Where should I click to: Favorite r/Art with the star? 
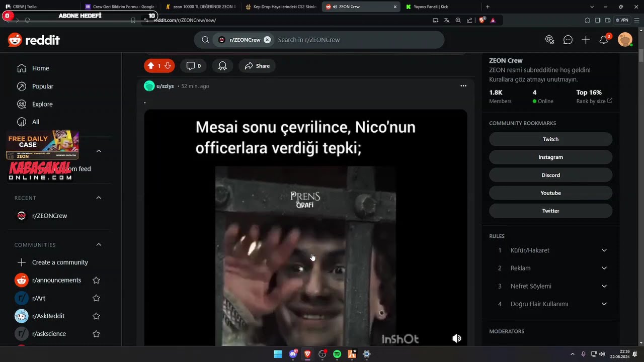96,298
